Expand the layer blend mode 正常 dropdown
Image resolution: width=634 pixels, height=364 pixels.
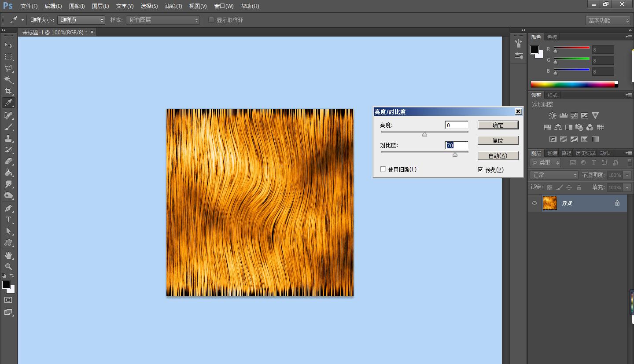(553, 175)
